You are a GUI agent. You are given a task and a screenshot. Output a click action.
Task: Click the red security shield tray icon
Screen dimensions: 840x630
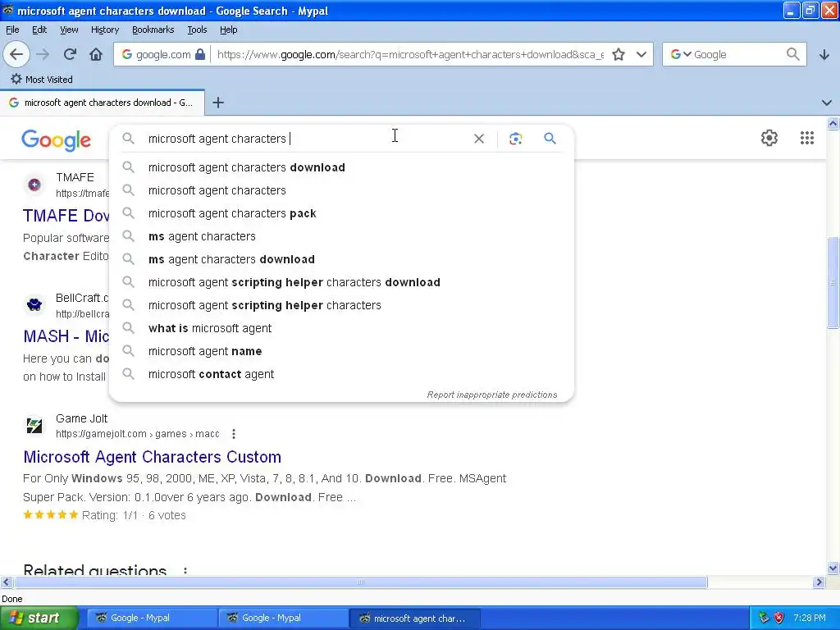[779, 618]
